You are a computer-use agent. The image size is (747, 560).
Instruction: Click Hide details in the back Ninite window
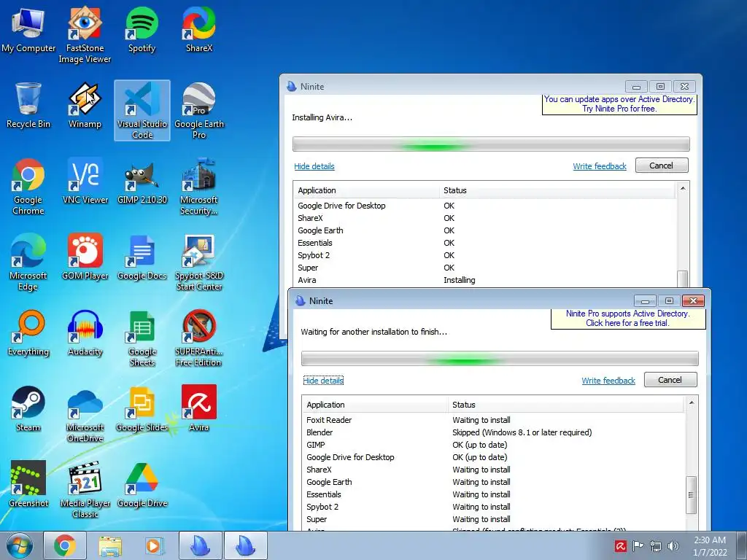coord(314,166)
